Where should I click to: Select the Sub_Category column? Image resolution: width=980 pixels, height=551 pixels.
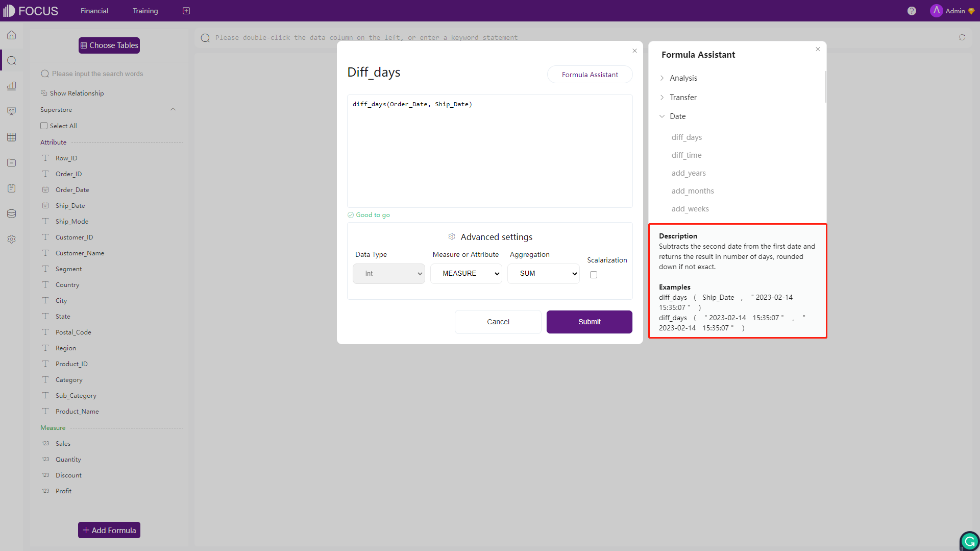[76, 396]
